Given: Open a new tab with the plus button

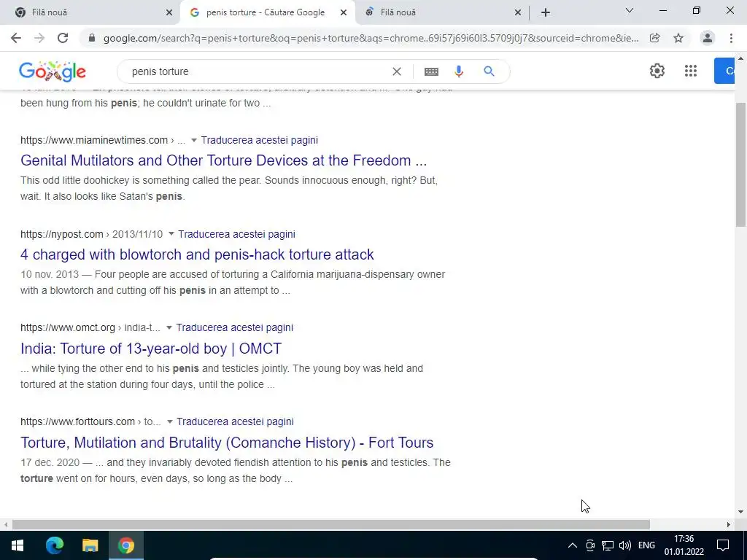Looking at the screenshot, I should pyautogui.click(x=546, y=12).
